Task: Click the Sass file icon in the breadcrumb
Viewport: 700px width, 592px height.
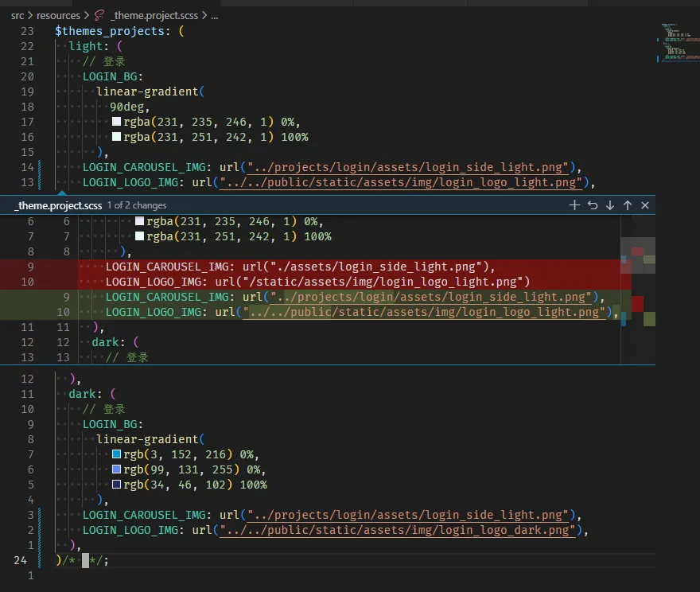Action: click(99, 16)
